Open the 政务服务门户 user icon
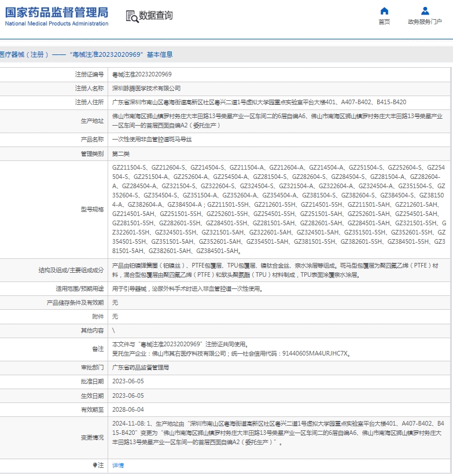Image resolution: width=453 pixels, height=476 pixels. pos(425,11)
